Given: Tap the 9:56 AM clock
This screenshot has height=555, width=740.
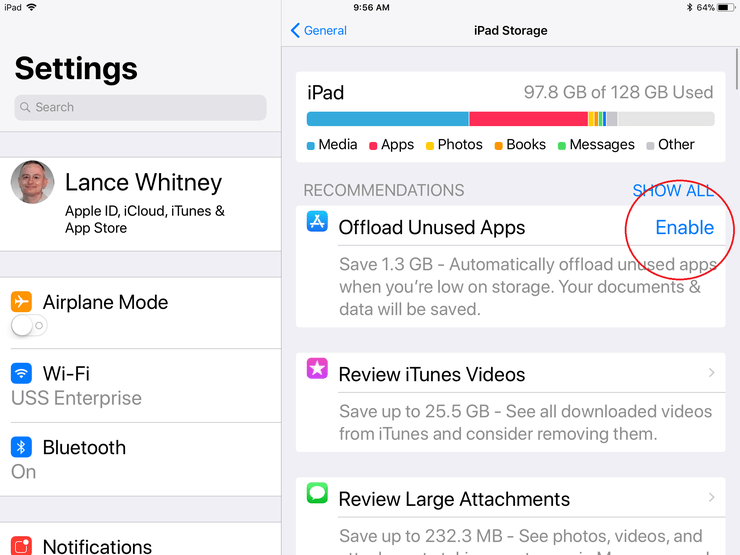Looking at the screenshot, I should 371,8.
